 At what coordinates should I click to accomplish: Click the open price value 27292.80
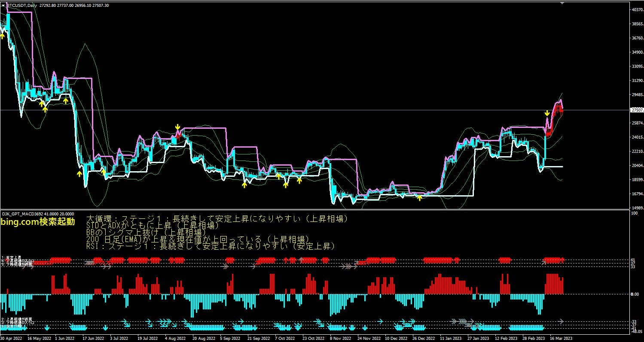47,5
